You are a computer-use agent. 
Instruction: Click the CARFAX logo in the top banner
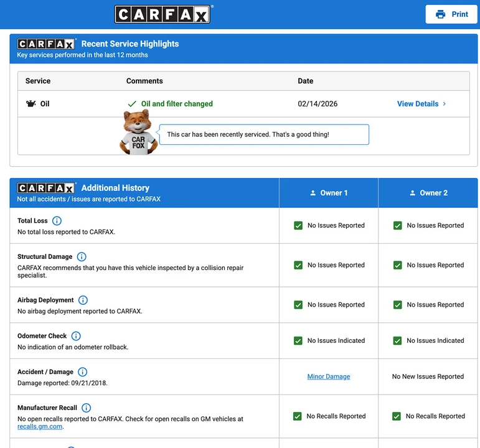[162, 14]
